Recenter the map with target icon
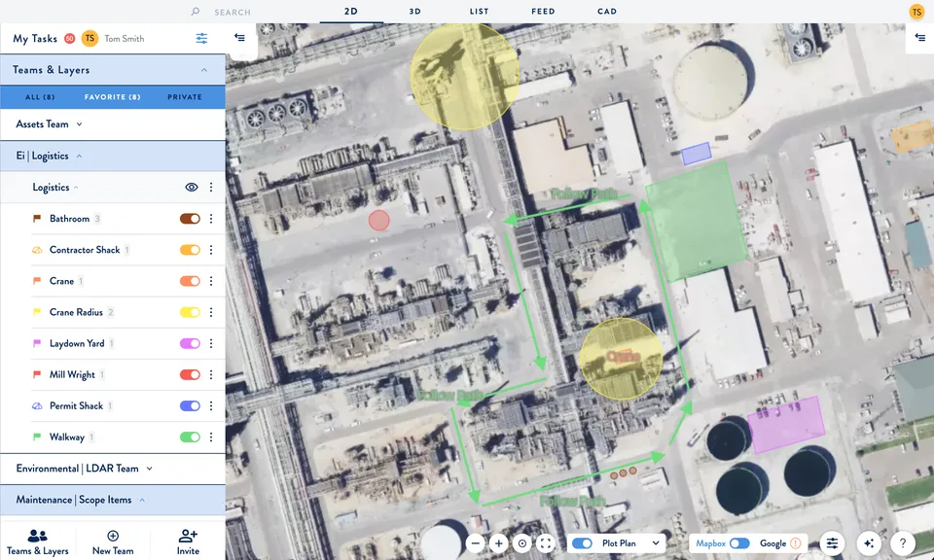 [x=522, y=543]
